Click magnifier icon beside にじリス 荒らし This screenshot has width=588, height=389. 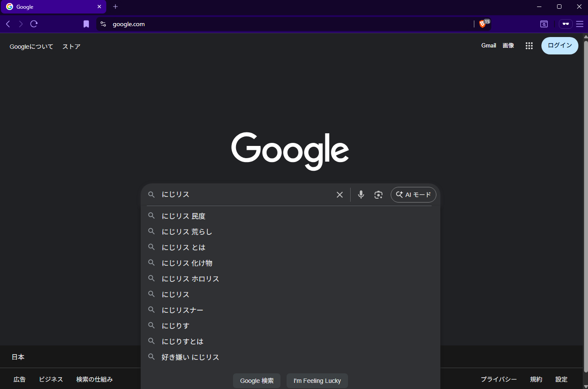click(x=151, y=231)
